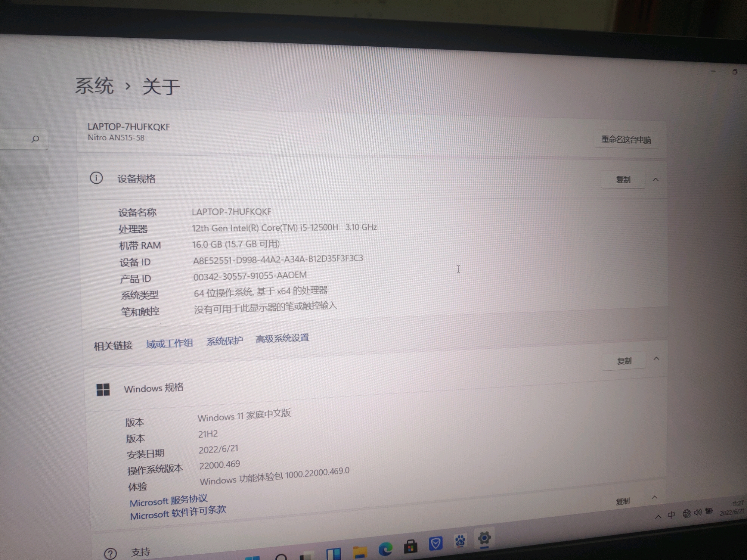Click the Settings gear in the taskbar
The image size is (747, 560).
484,538
